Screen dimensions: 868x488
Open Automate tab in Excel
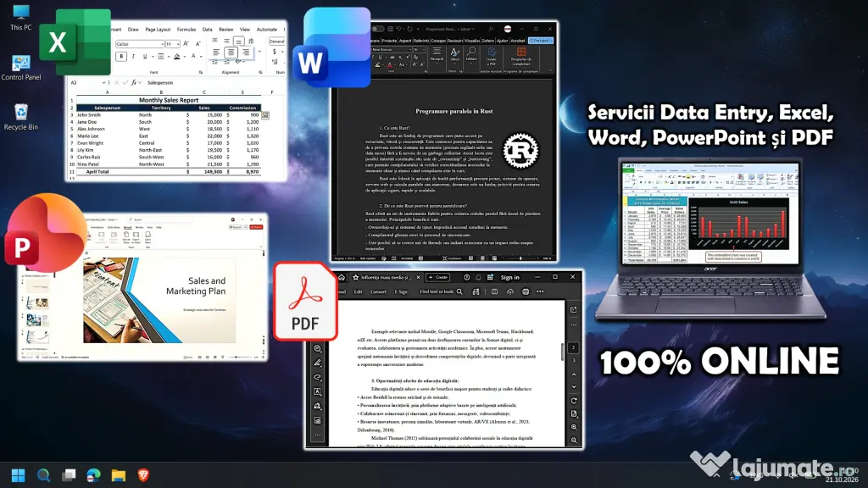coord(267,30)
